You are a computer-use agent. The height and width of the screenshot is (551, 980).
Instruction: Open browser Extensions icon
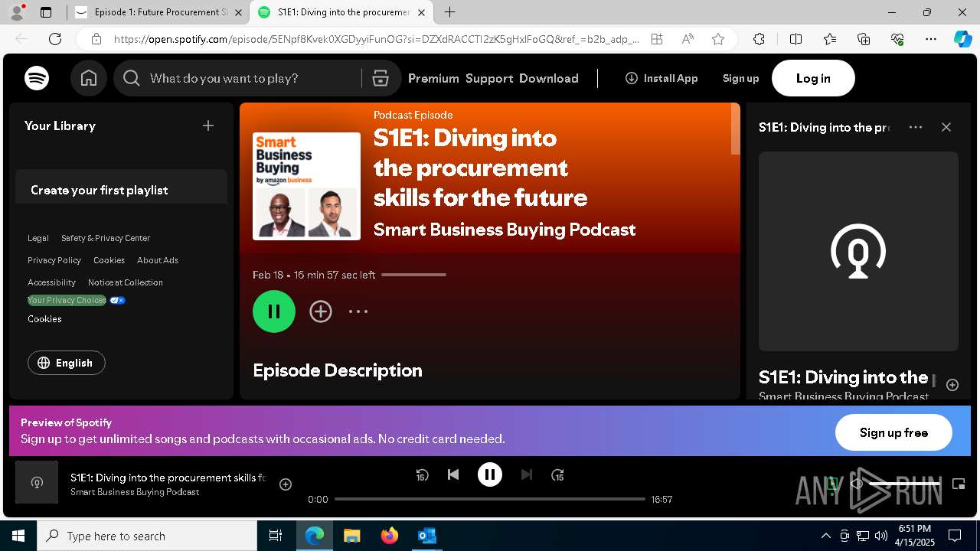pyautogui.click(x=759, y=39)
